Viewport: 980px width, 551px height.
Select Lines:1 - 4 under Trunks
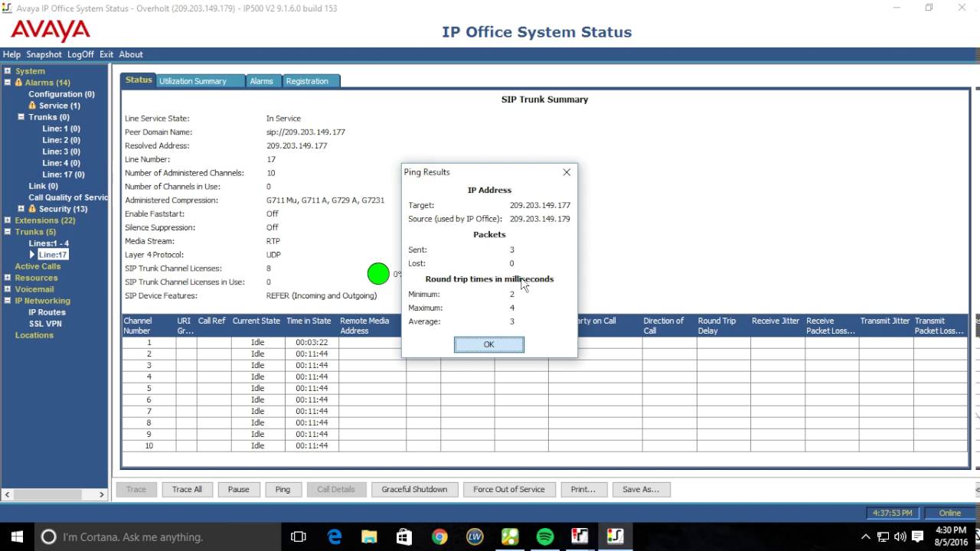click(x=49, y=243)
